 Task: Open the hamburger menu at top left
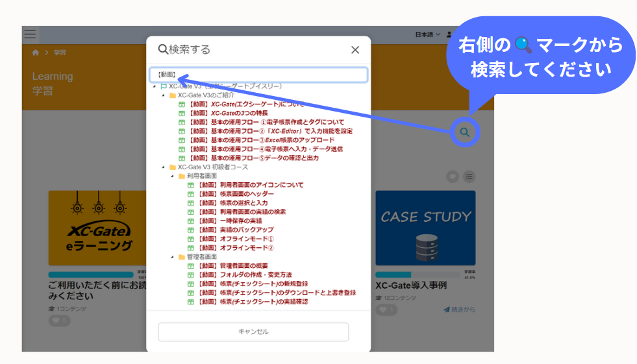coord(30,34)
